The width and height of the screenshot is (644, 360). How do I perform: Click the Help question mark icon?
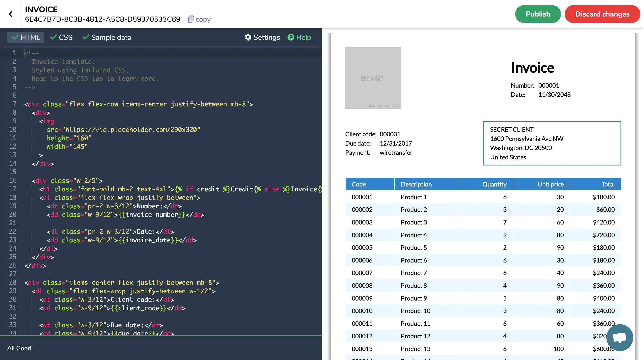point(290,37)
